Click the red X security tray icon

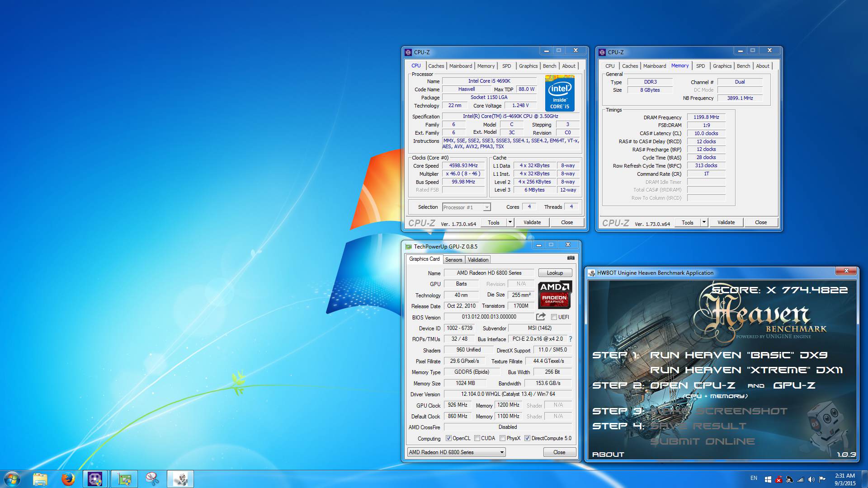tap(778, 479)
